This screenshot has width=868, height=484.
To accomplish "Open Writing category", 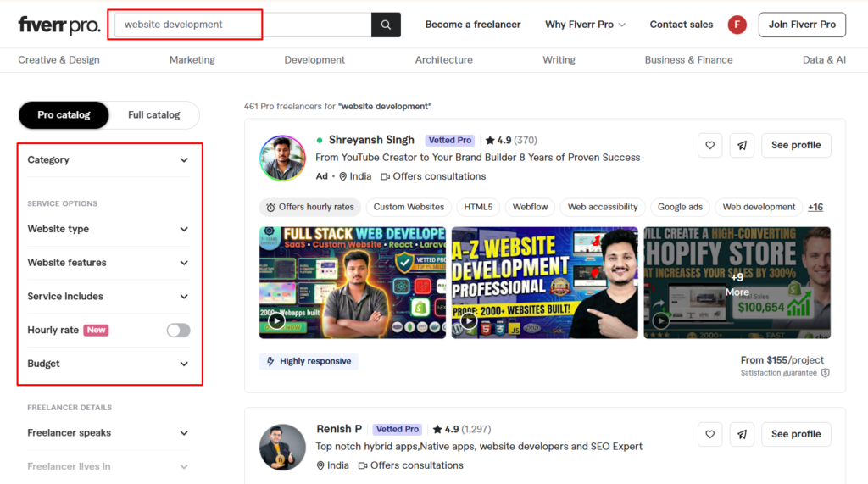I will 559,60.
